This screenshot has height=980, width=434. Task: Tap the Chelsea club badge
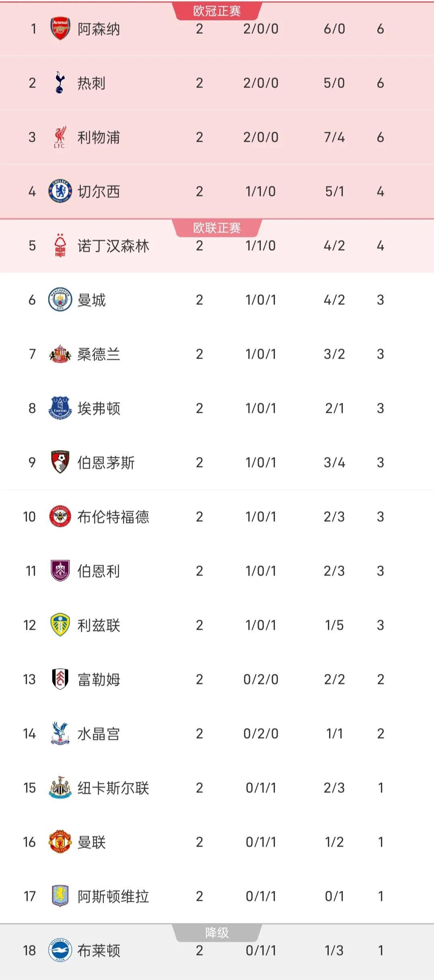pos(60,191)
